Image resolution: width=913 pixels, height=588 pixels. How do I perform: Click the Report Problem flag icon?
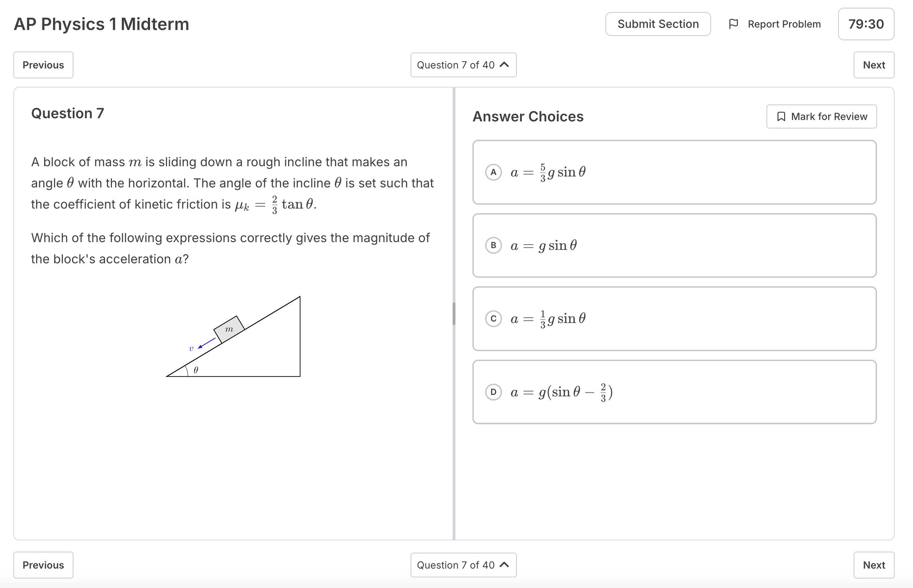(x=734, y=24)
